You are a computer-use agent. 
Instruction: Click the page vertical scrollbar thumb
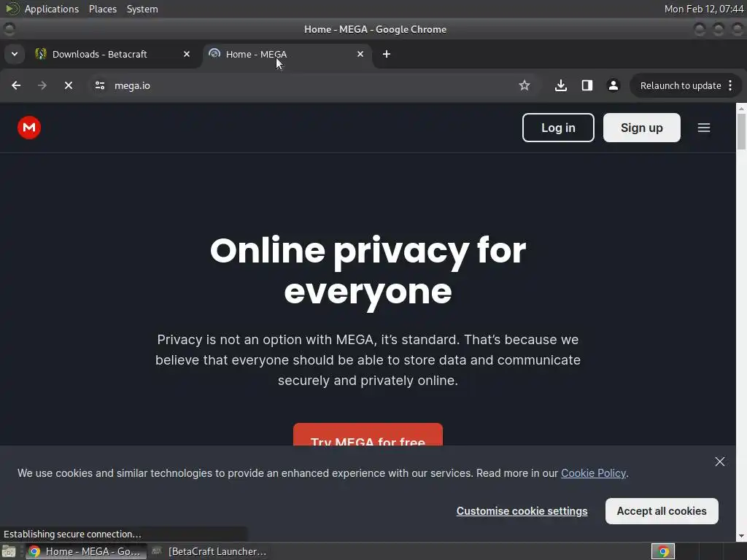coord(741,132)
